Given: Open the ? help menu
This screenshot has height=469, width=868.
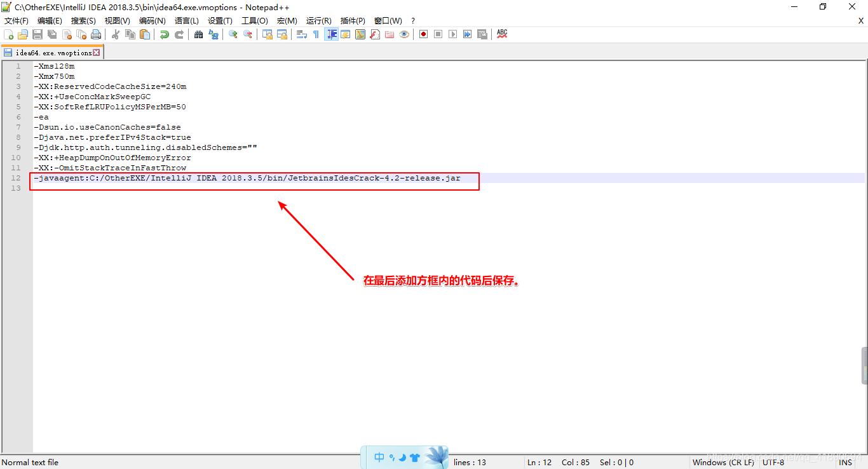Looking at the screenshot, I should click(x=413, y=21).
